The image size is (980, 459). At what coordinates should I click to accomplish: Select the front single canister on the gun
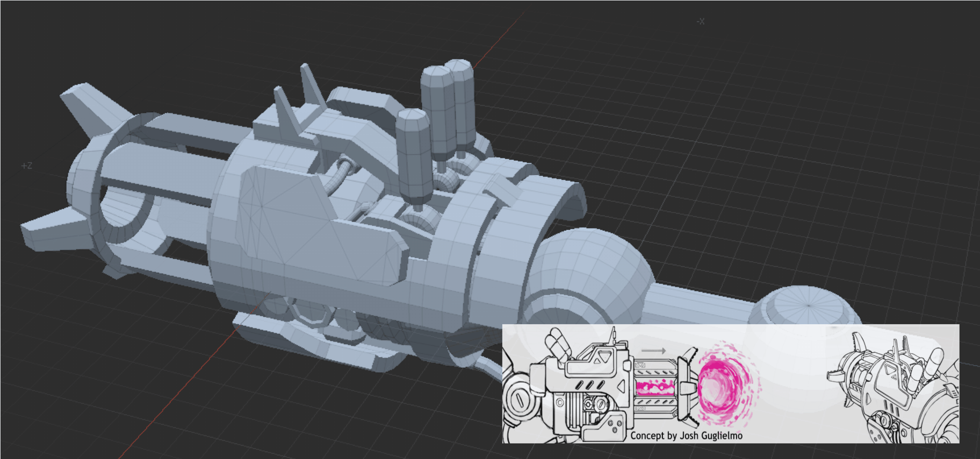point(414,153)
